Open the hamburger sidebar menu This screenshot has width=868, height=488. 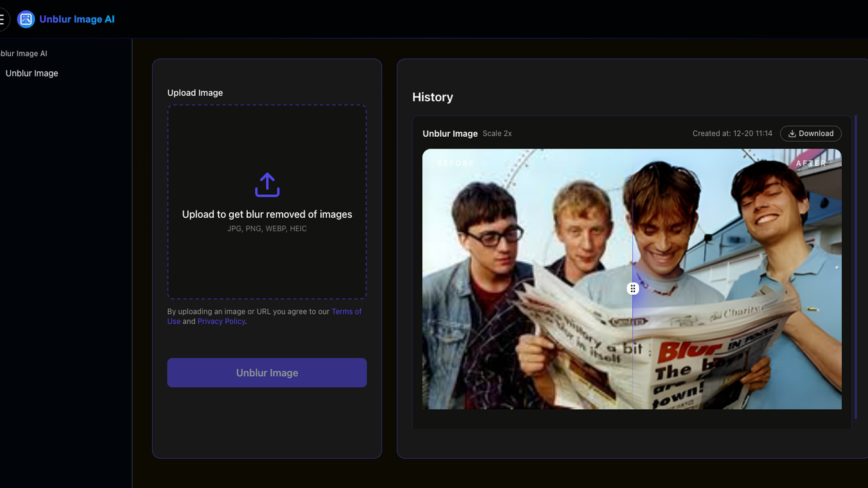pyautogui.click(x=2, y=19)
